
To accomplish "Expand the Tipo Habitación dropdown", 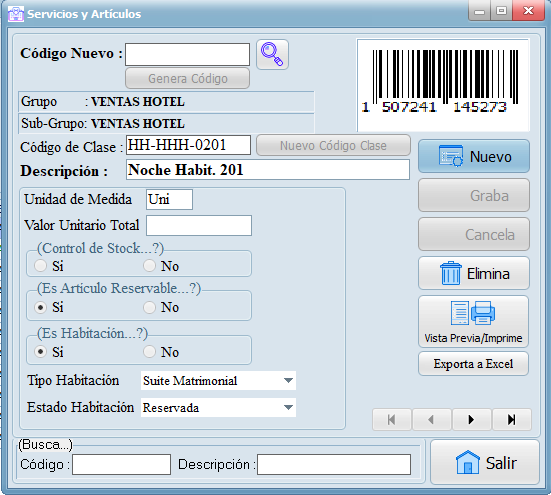I will point(288,380).
